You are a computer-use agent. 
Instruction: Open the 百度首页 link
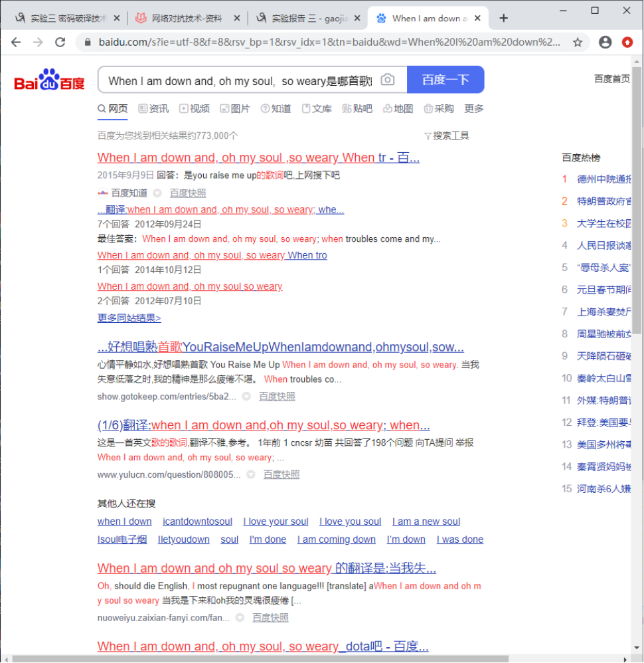[612, 79]
